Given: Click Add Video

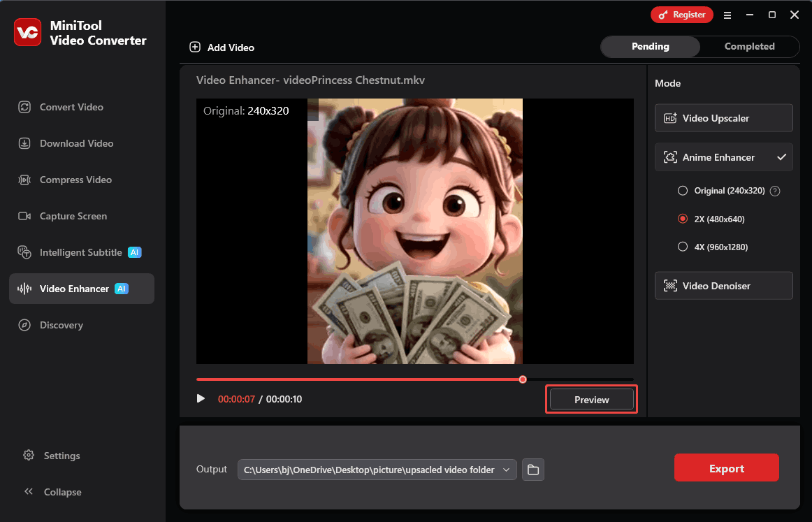Looking at the screenshot, I should [222, 47].
